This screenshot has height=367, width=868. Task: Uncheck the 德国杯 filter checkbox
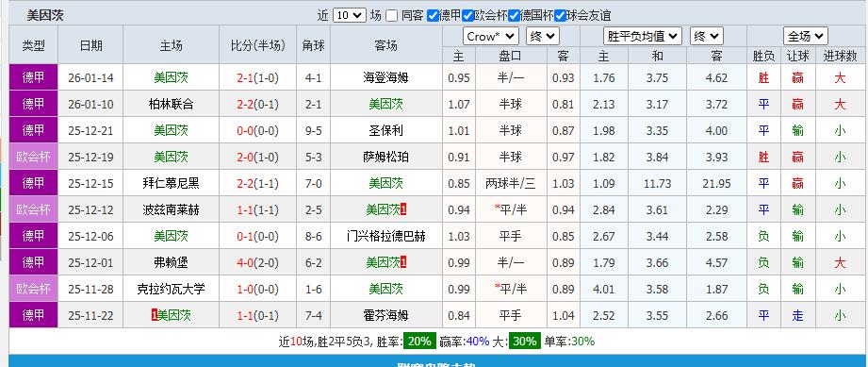[x=515, y=15]
